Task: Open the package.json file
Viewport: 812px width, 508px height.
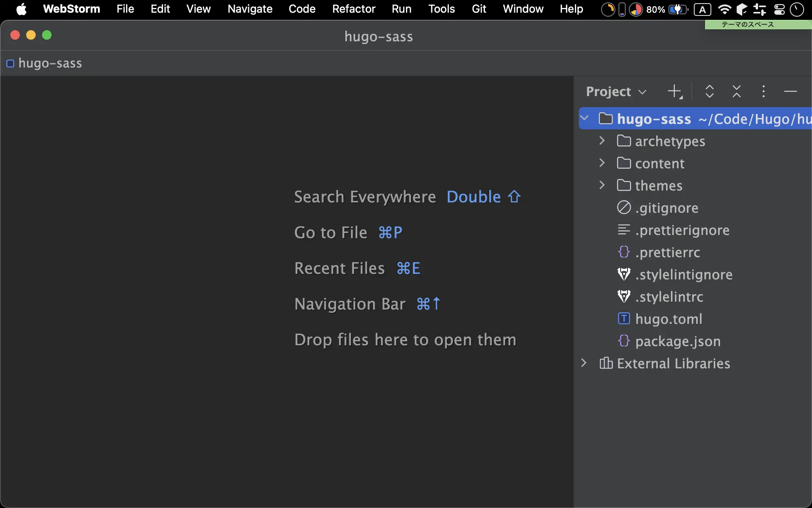Action: 678,341
